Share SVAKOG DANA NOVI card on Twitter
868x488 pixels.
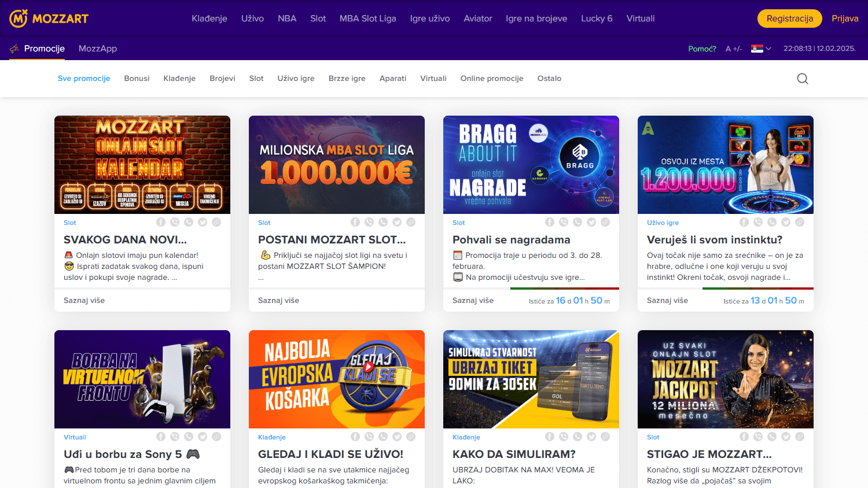(203, 222)
